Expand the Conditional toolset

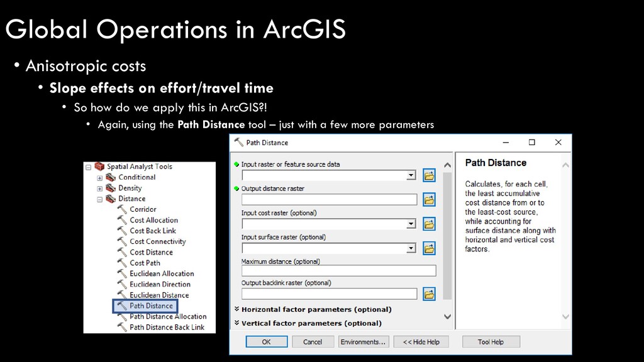100,178
